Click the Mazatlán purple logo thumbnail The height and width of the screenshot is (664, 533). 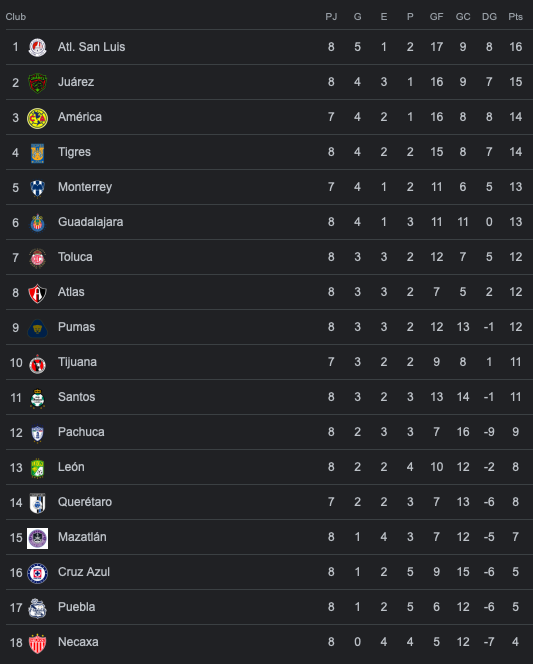click(x=37, y=538)
